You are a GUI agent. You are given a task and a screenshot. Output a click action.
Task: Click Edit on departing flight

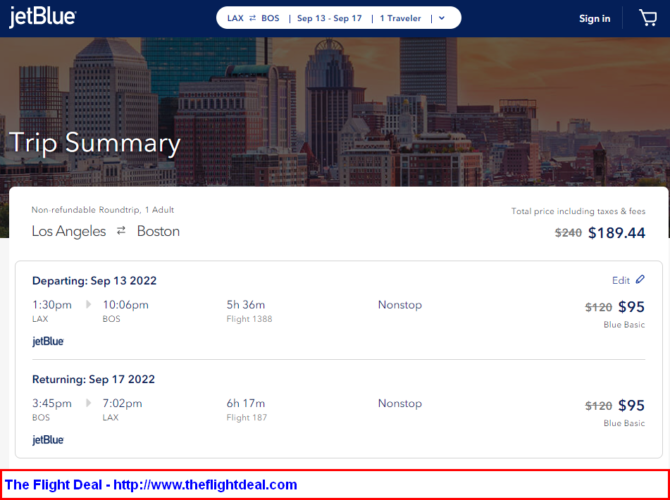621,280
